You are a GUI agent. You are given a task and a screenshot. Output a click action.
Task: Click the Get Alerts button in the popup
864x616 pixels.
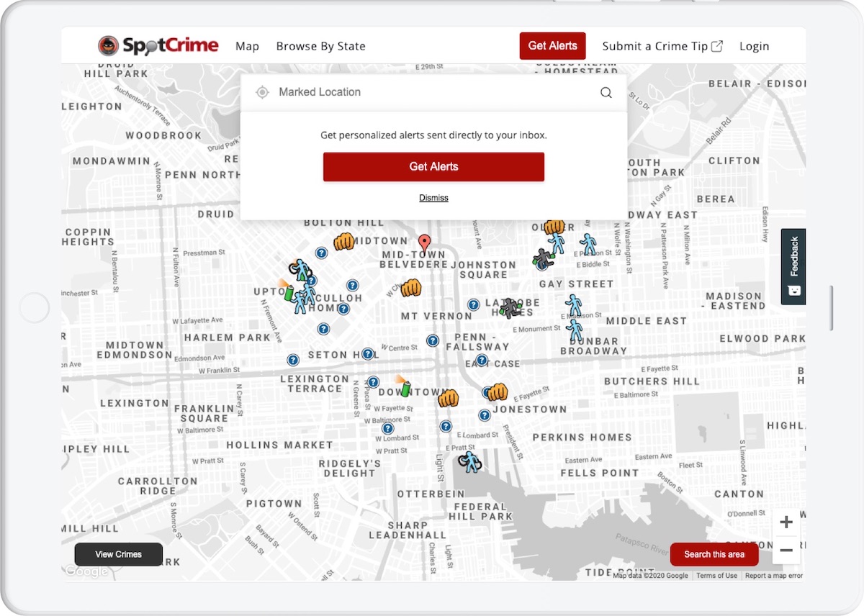pos(433,166)
